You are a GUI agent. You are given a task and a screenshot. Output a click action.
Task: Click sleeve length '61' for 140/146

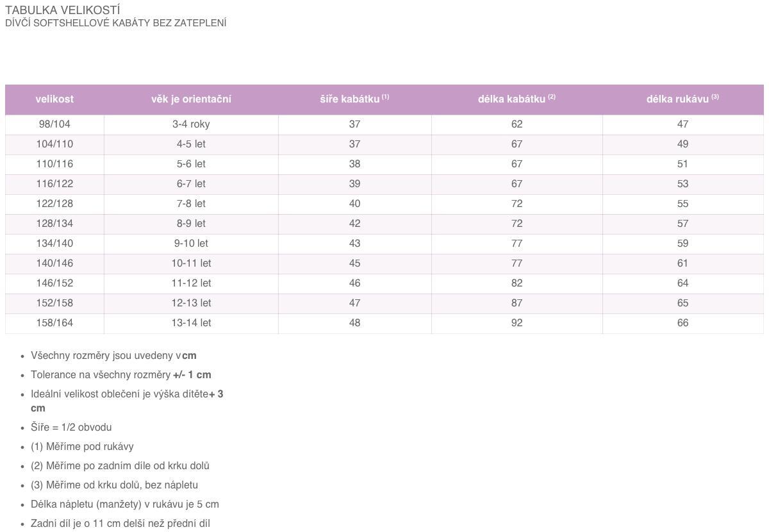(682, 263)
